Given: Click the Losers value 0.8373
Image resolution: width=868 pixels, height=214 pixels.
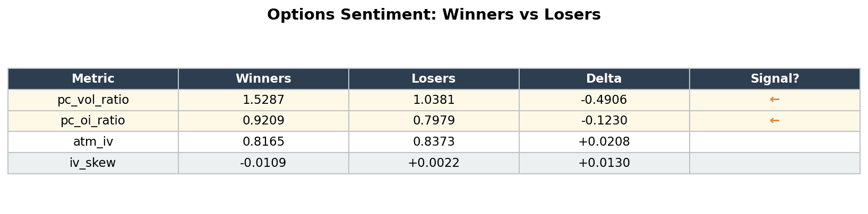Looking at the screenshot, I should click(434, 142).
